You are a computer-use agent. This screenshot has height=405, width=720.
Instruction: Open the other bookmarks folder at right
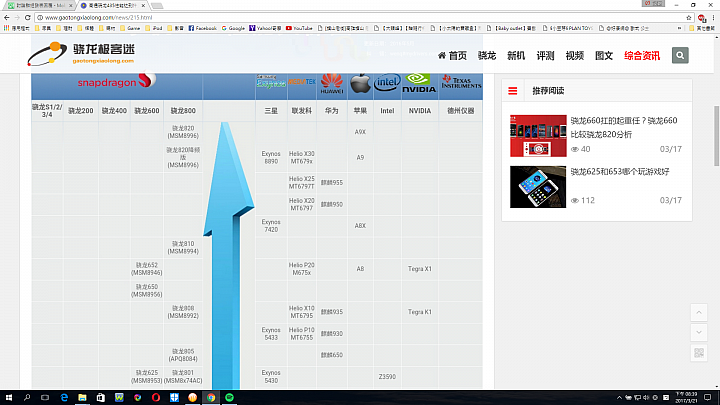click(702, 28)
